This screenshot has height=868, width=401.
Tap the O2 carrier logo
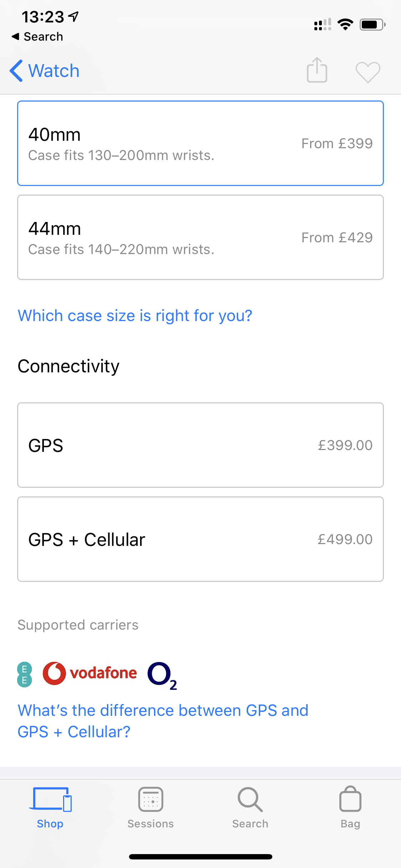coord(162,675)
